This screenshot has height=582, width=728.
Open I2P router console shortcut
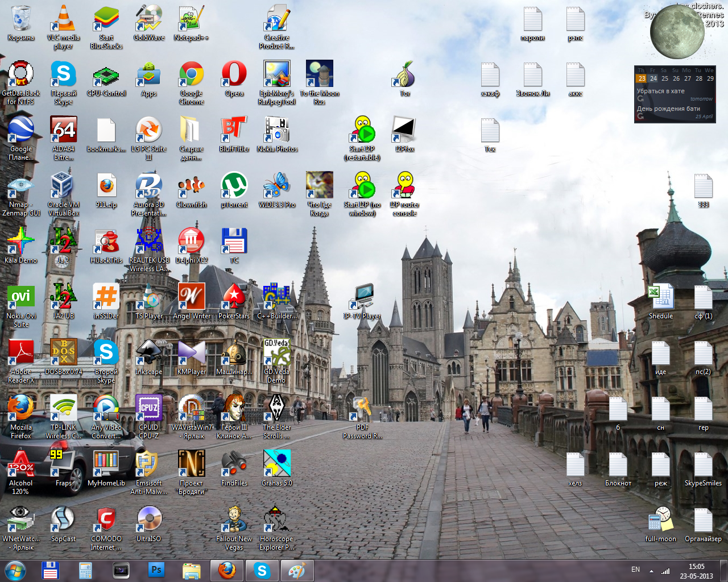click(405, 194)
